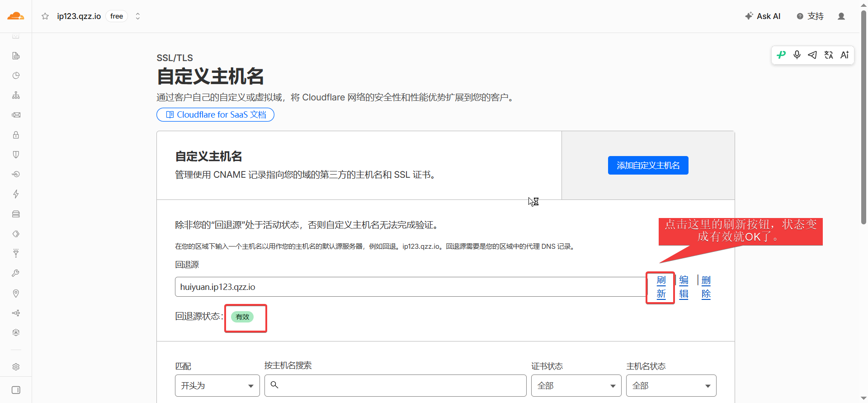
Task: Click the hostname search field
Action: [x=395, y=386]
